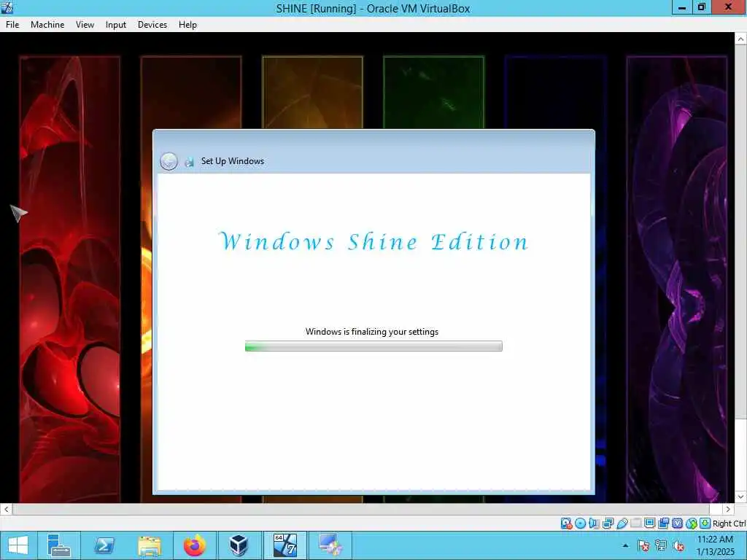Open the View menu
Viewport: 747px width, 560px height.
click(85, 25)
